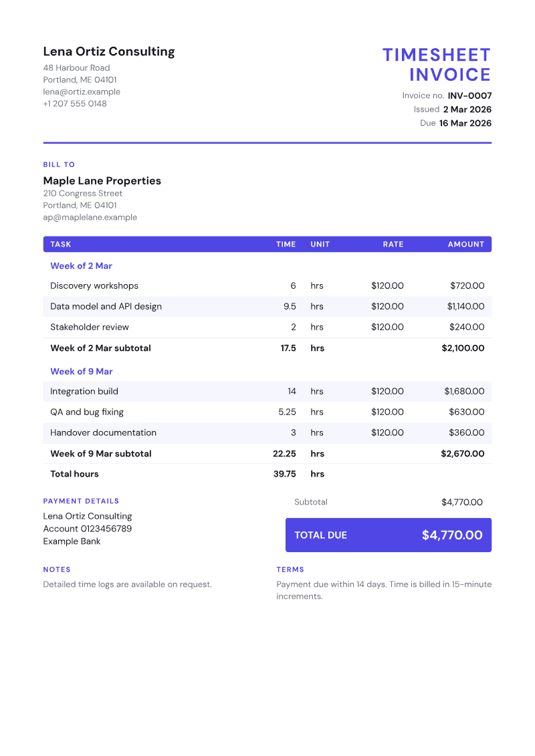Select the client name Maple Lane Properties
535x756 pixels.
pos(102,180)
